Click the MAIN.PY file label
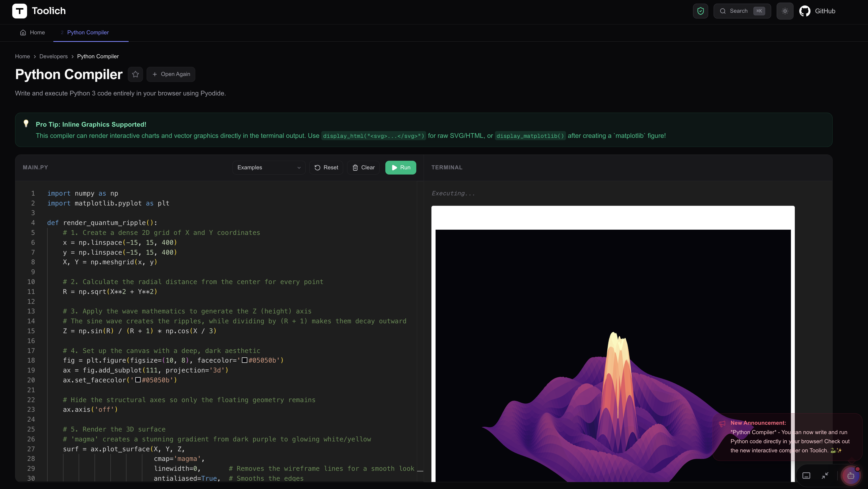Image resolution: width=868 pixels, height=489 pixels. (x=35, y=168)
